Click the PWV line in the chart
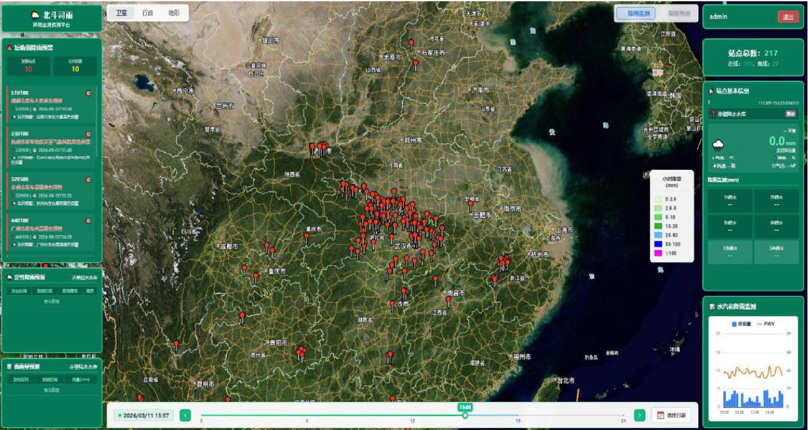Screen dimensions: 808x430 [x=752, y=372]
